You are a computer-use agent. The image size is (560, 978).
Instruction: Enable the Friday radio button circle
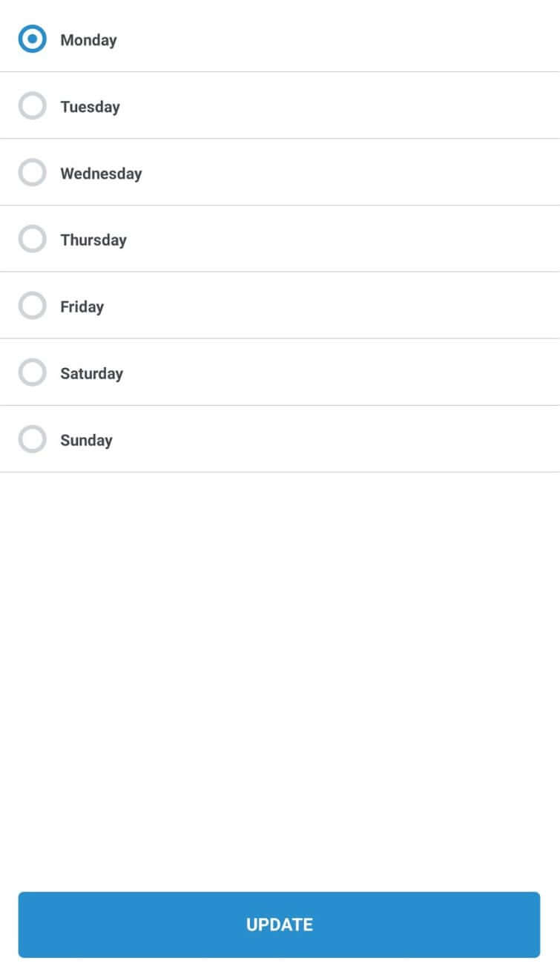(32, 306)
